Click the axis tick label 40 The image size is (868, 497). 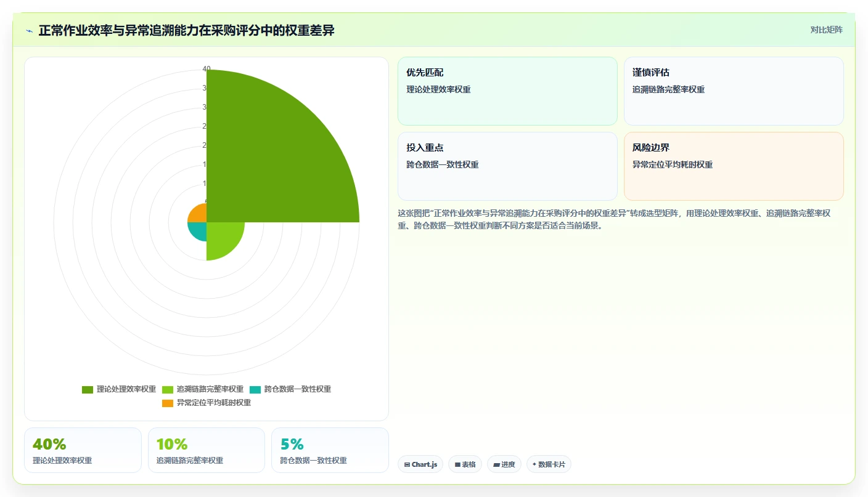[x=207, y=69]
